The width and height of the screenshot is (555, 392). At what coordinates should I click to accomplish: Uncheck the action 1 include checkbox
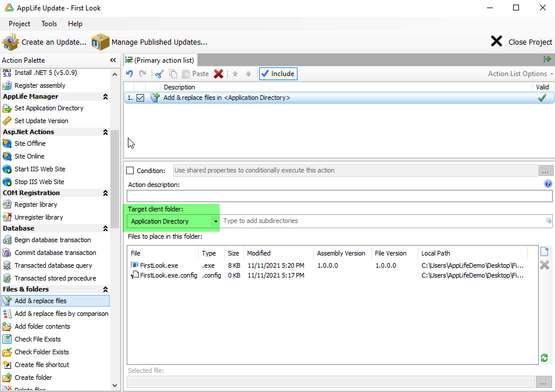pyautogui.click(x=141, y=98)
